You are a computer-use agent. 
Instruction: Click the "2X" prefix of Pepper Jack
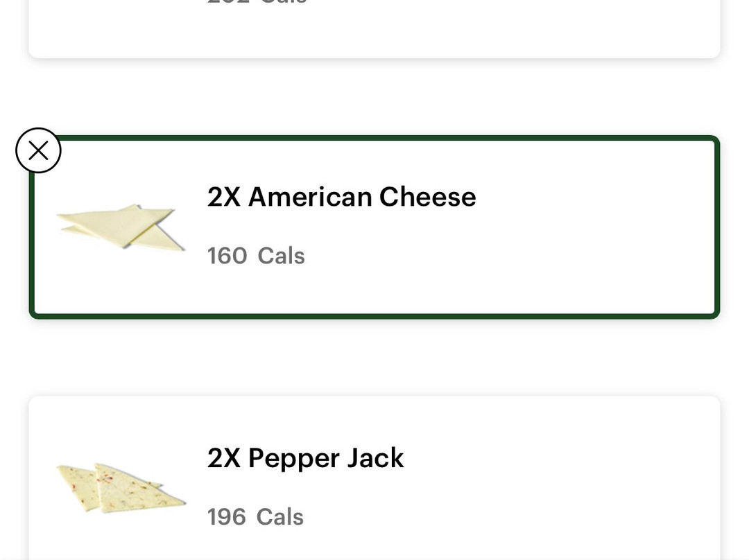[x=223, y=458]
